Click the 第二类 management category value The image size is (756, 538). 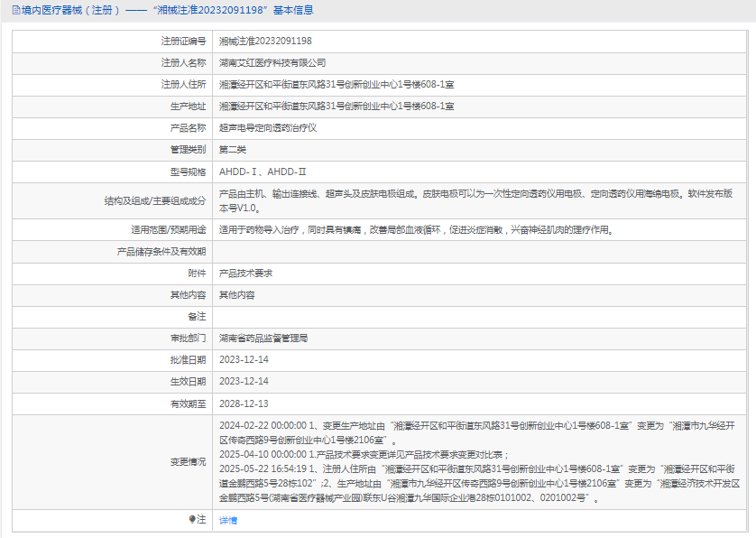tap(233, 150)
